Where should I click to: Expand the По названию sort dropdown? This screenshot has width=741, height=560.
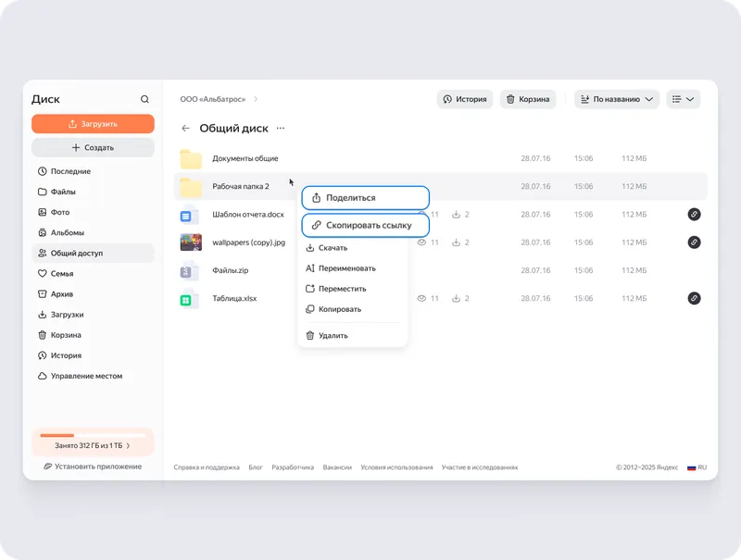tap(617, 99)
